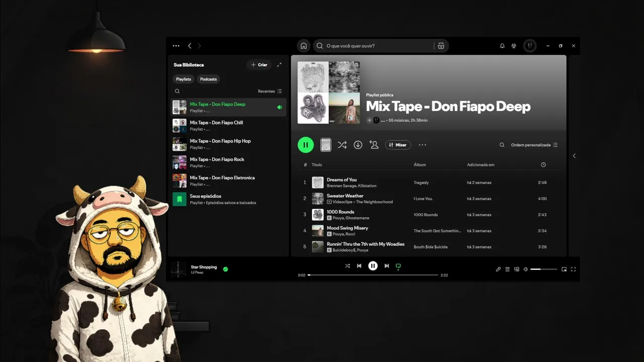Open the I Love You. album link

point(423,199)
